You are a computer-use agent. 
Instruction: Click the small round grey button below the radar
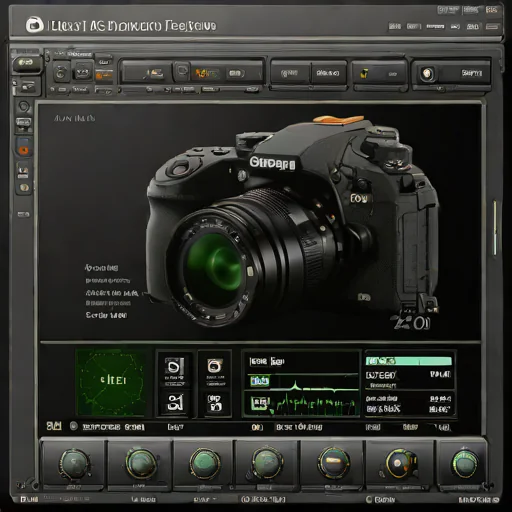[x=74, y=426]
